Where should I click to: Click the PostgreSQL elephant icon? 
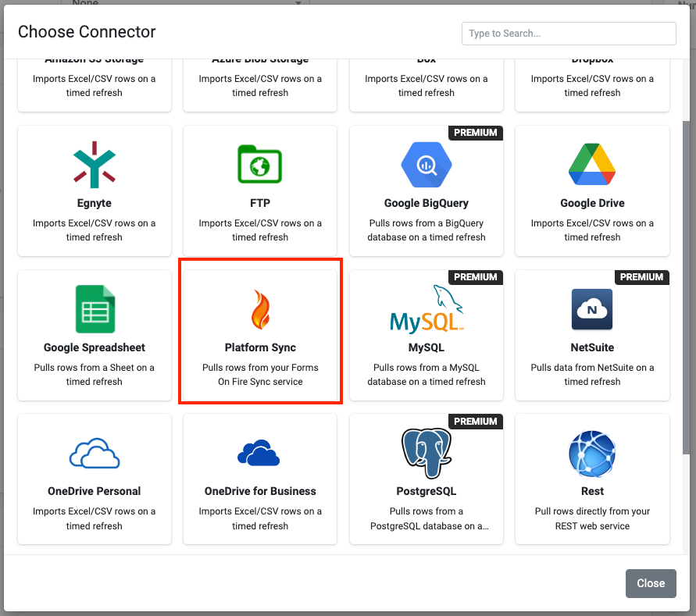427,453
